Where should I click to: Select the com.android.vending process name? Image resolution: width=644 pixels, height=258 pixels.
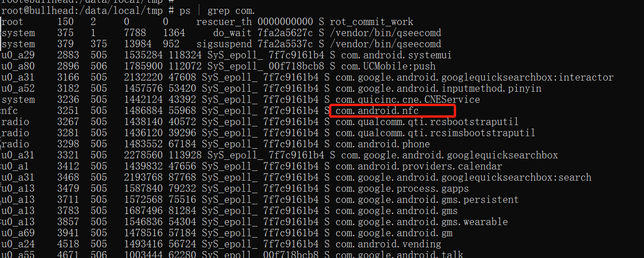tap(388, 244)
